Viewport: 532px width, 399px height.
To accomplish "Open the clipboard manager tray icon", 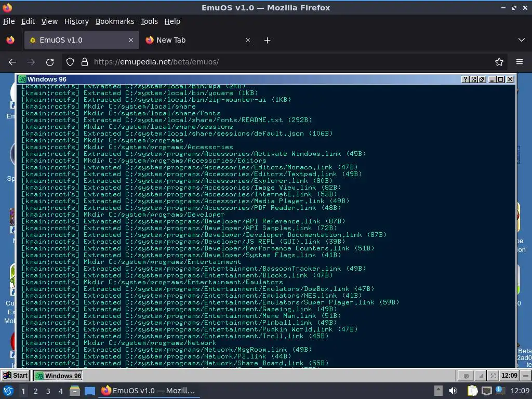I will coord(472,391).
